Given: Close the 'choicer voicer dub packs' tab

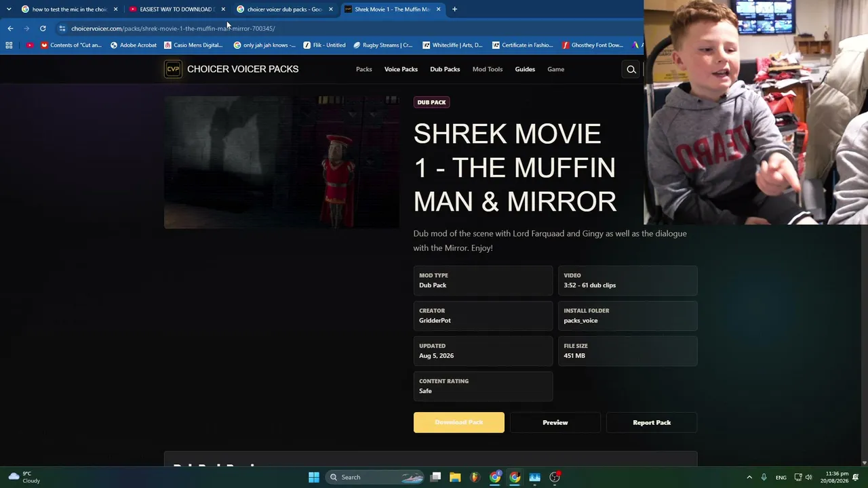Looking at the screenshot, I should 331,9.
